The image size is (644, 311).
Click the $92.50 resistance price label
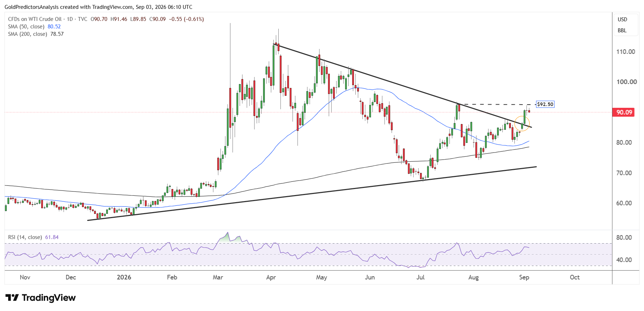(545, 104)
